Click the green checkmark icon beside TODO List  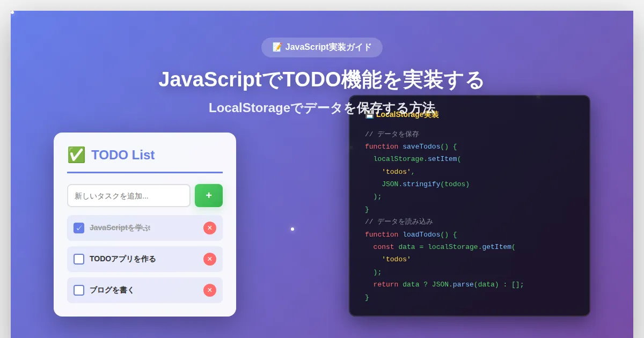[76, 155]
